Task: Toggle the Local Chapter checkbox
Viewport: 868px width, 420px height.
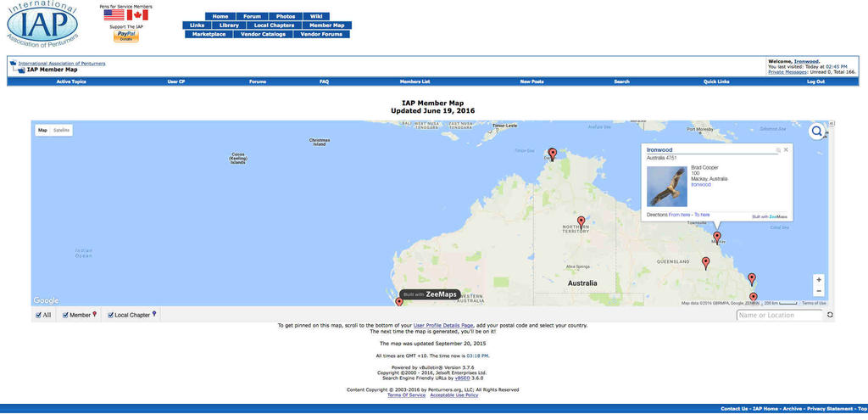Action: (x=110, y=315)
